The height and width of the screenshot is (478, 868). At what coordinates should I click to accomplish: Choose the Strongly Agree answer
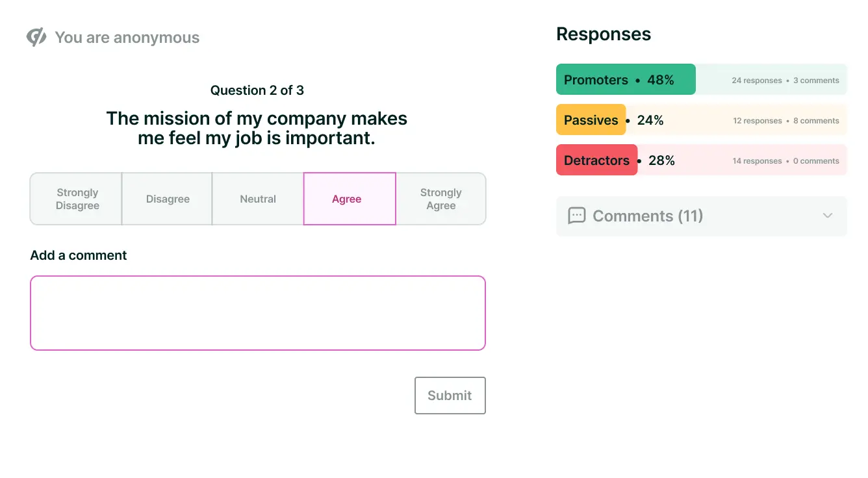[x=440, y=199]
